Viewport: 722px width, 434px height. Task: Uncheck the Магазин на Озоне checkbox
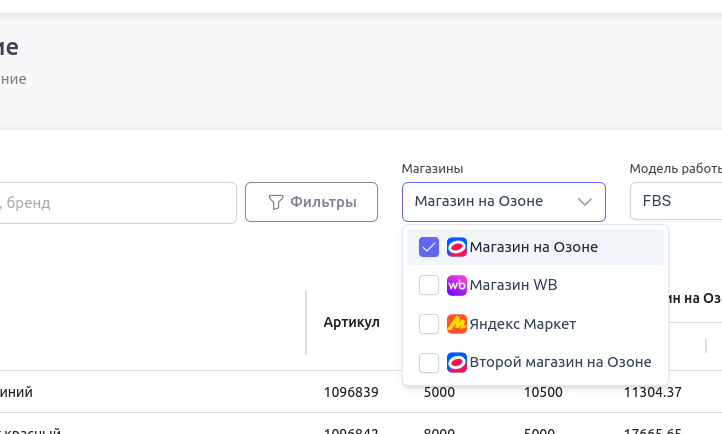(x=429, y=247)
